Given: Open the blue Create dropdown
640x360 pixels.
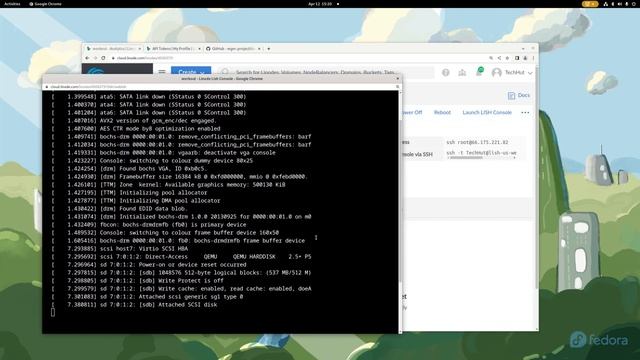Looking at the screenshot, I should [191, 71].
